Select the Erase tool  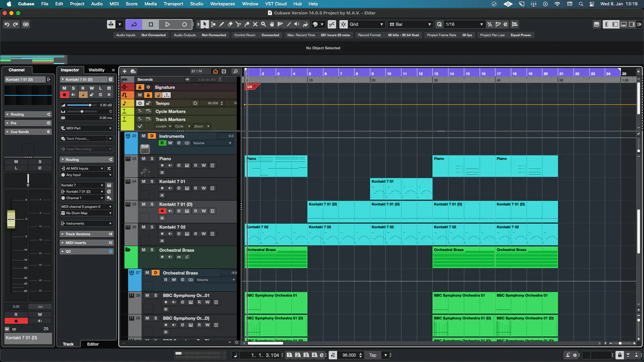click(230, 24)
